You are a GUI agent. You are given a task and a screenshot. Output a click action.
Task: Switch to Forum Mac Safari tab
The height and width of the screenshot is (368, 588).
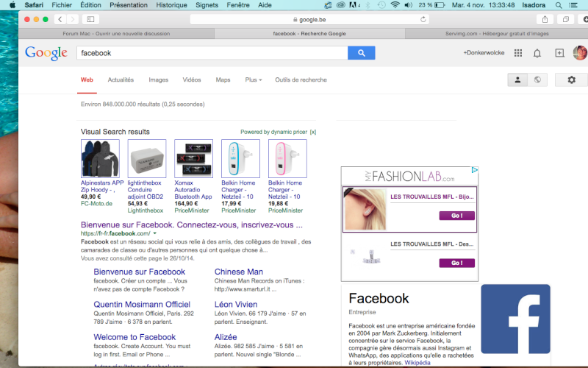[116, 33]
